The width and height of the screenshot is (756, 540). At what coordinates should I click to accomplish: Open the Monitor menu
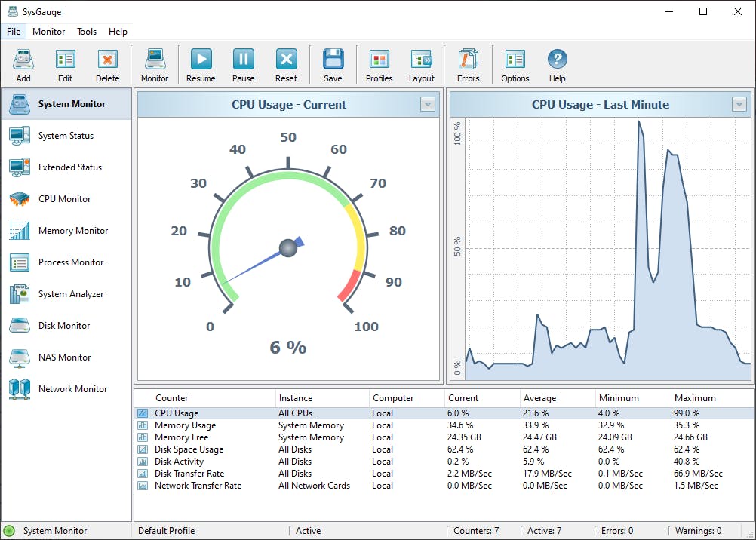coord(48,32)
